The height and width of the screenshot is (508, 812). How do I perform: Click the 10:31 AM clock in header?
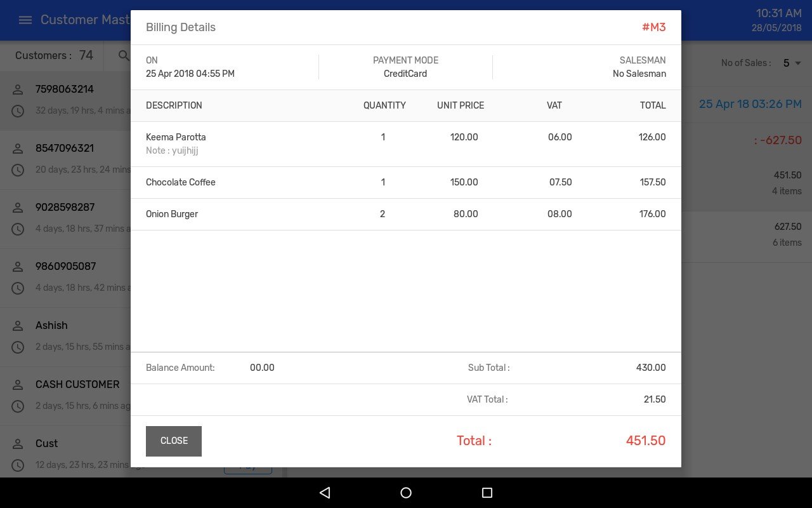[779, 13]
